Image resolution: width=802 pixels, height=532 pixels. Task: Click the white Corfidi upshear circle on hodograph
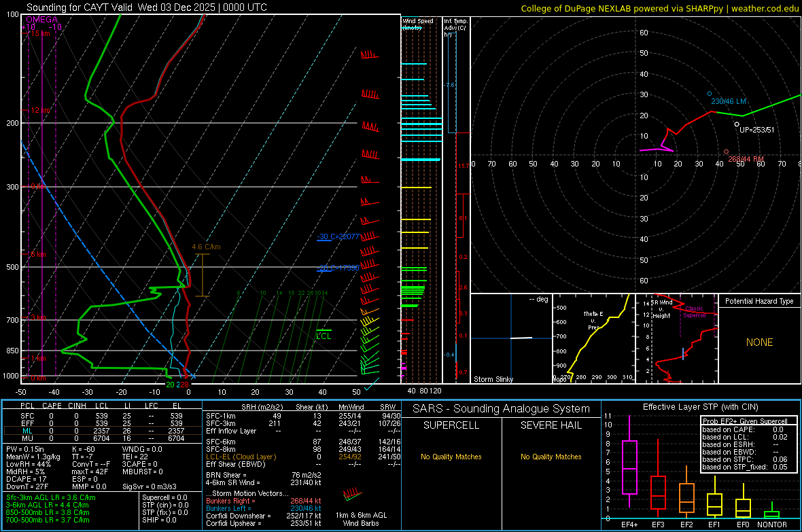(737, 124)
